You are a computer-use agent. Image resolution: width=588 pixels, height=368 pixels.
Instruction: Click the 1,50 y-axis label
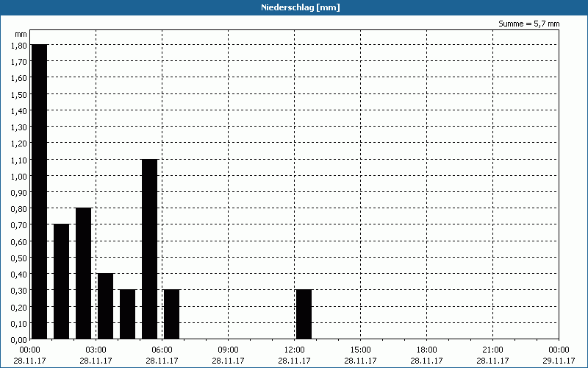tap(19, 94)
